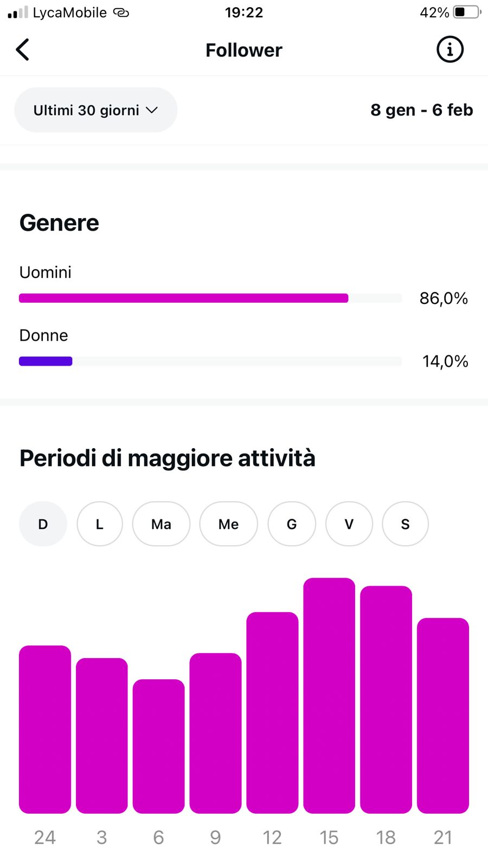The width and height of the screenshot is (488, 868).
Task: Tap the "8 gen - 6 feb" date range
Action: pos(422,110)
